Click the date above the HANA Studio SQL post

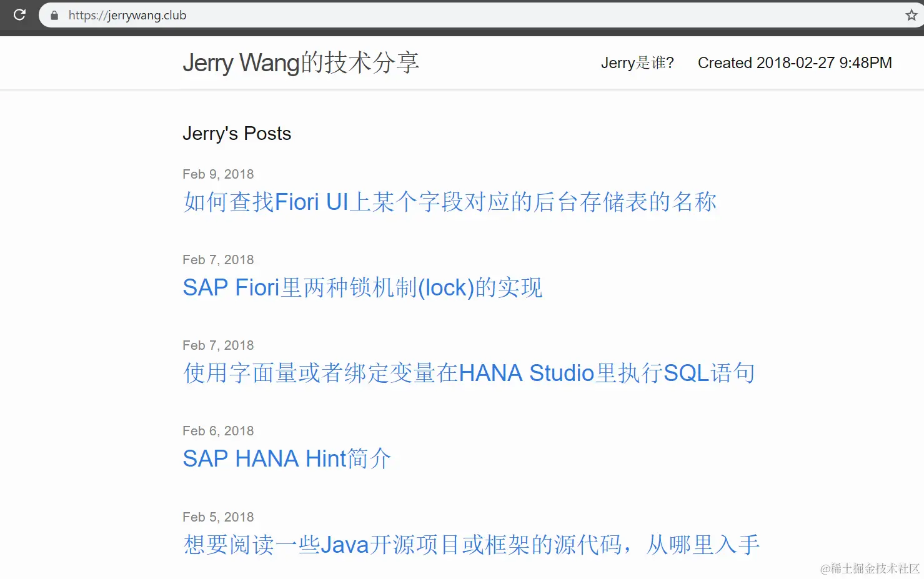tap(218, 345)
